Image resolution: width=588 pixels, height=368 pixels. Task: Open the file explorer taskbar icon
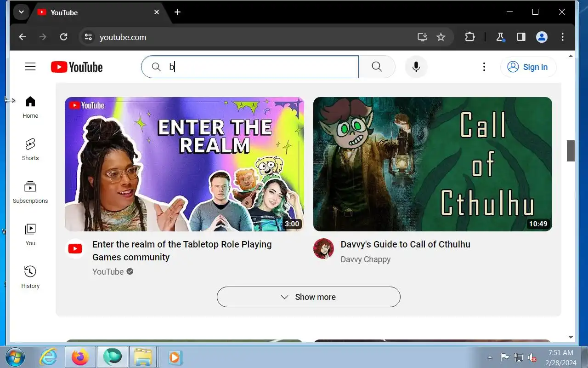tap(143, 357)
